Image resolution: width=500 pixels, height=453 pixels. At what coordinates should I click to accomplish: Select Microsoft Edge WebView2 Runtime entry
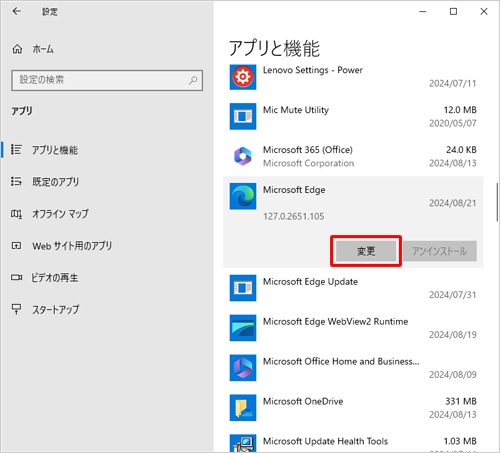(353, 328)
